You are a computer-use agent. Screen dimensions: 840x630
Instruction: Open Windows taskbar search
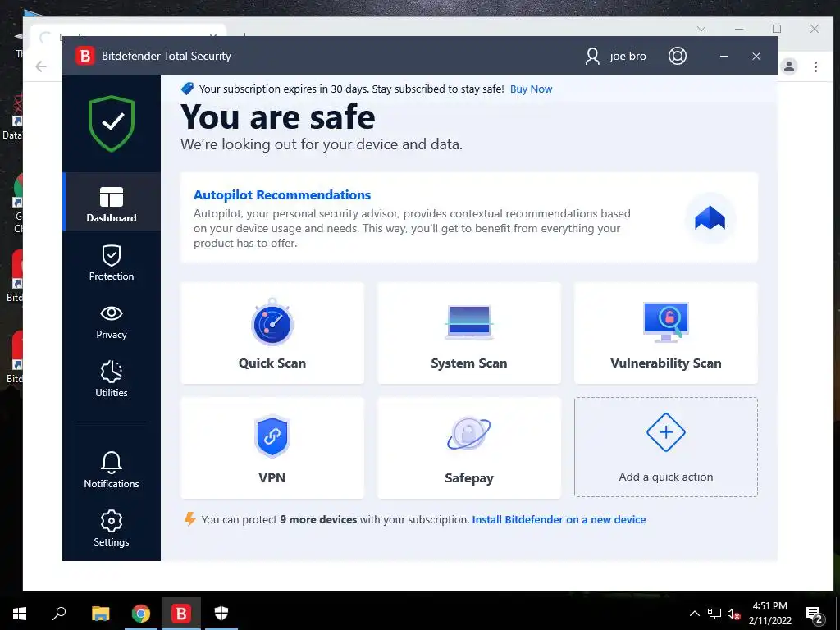(59, 614)
